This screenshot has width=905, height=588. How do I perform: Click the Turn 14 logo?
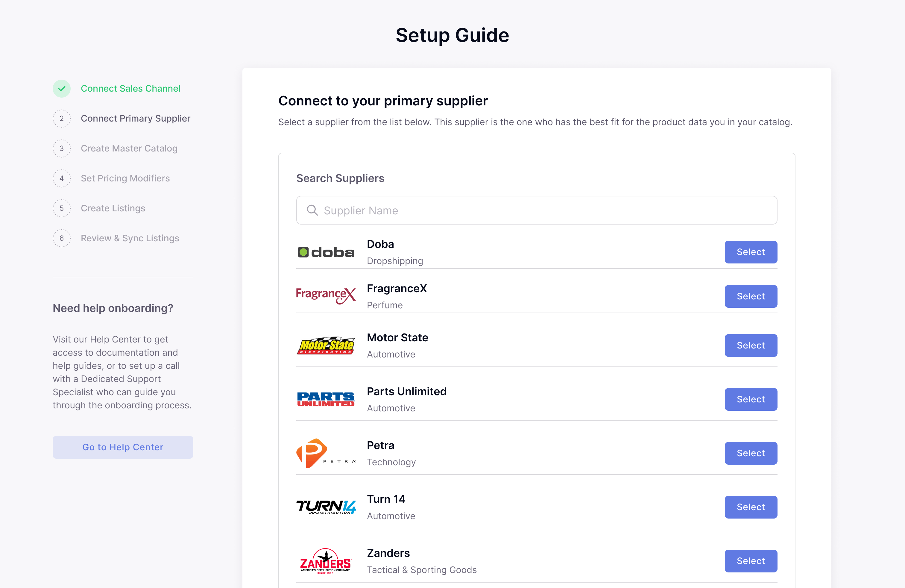point(326,507)
